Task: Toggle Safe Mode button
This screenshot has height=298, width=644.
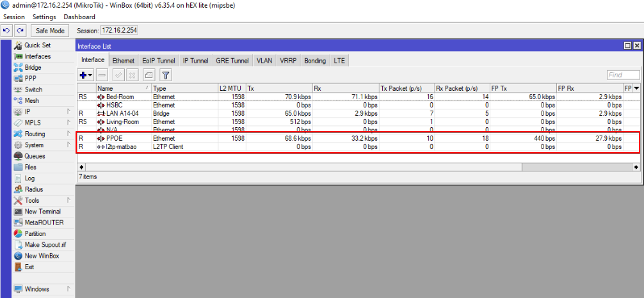Action: pos(50,30)
